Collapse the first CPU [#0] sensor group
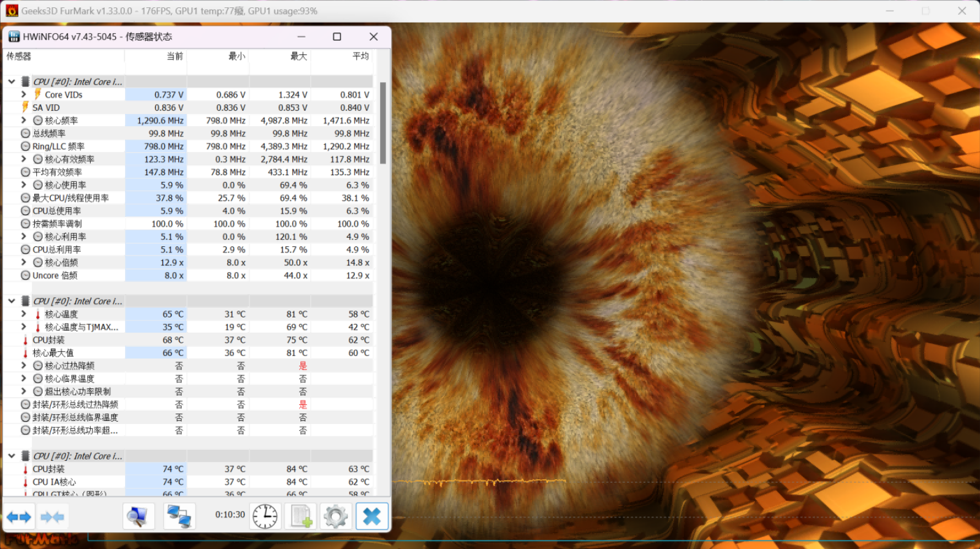 (x=12, y=81)
